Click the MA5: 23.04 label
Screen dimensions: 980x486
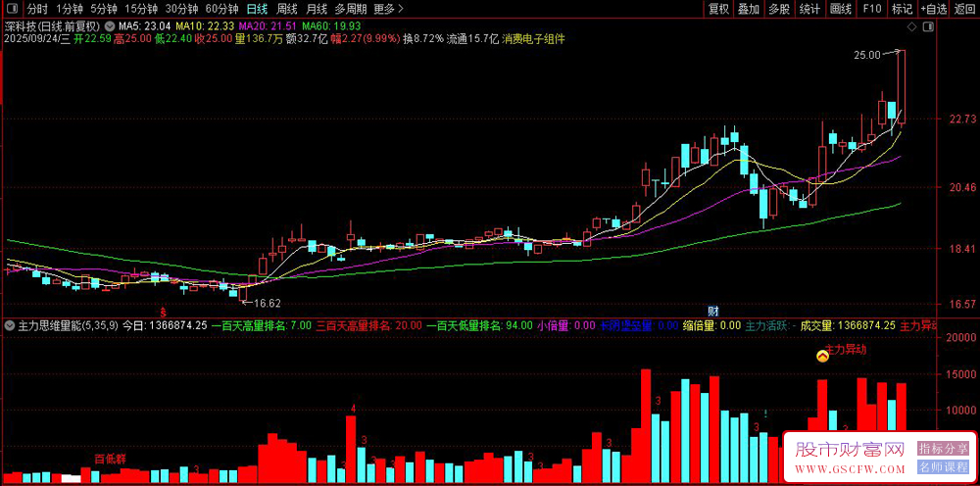(145, 26)
